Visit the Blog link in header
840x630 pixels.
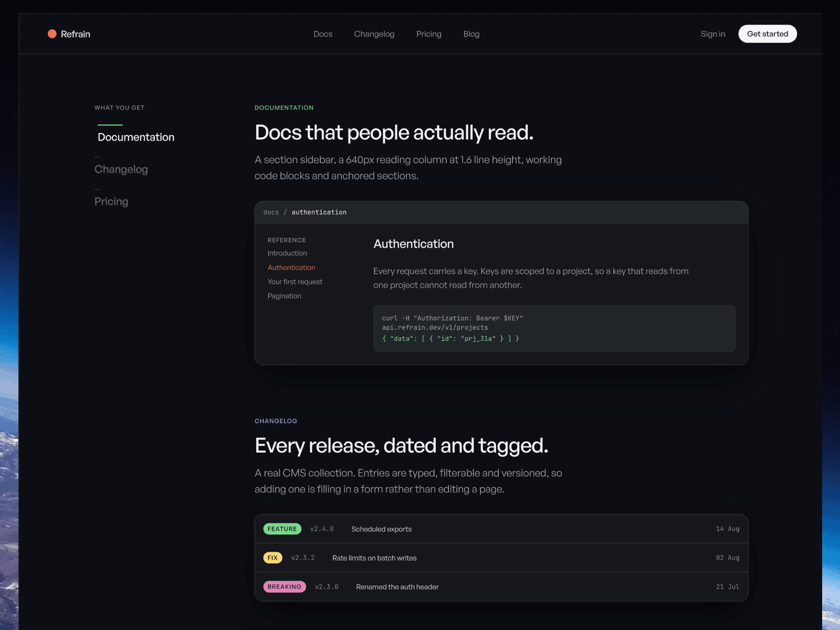coord(471,34)
